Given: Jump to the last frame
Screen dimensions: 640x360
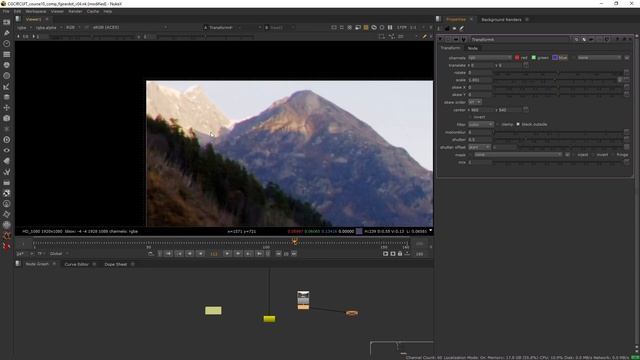Looking at the screenshot, I should [259, 254].
